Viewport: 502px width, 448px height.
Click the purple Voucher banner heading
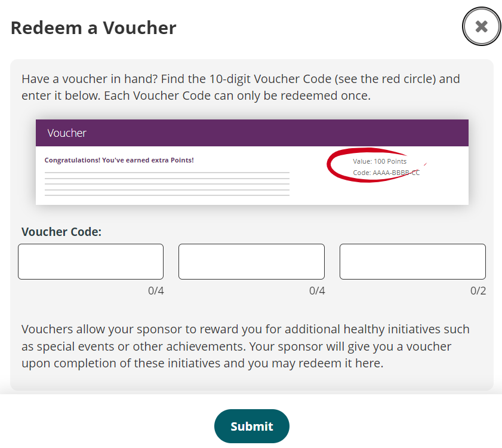click(x=67, y=133)
